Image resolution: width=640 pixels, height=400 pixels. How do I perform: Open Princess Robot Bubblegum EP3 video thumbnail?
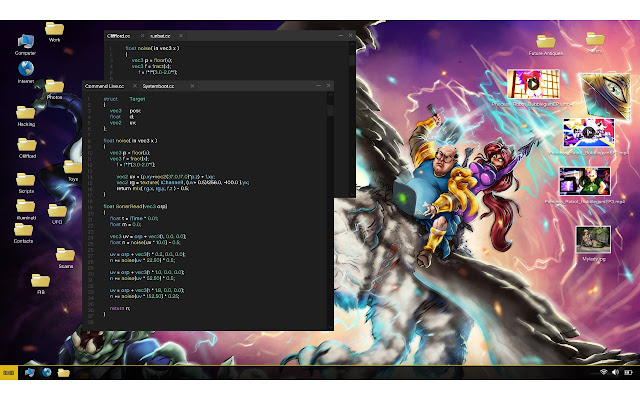pos(585,181)
